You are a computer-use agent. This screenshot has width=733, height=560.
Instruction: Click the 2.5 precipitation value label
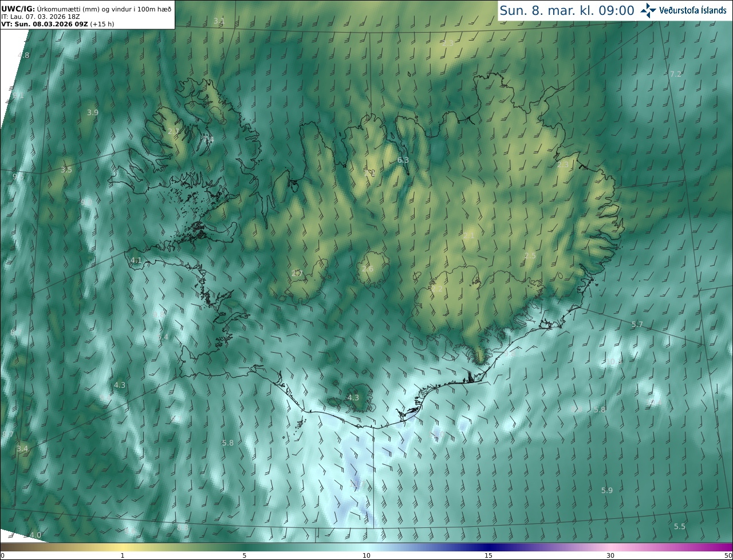click(530, 255)
